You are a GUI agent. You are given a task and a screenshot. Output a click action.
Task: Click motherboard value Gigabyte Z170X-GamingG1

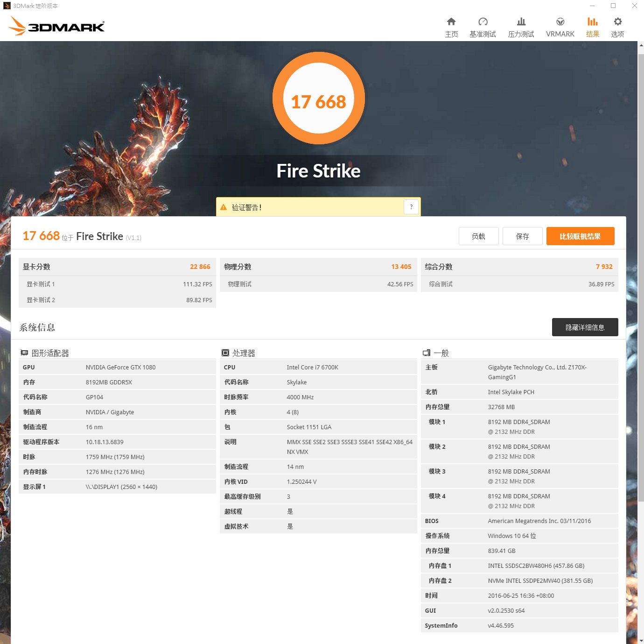(537, 372)
